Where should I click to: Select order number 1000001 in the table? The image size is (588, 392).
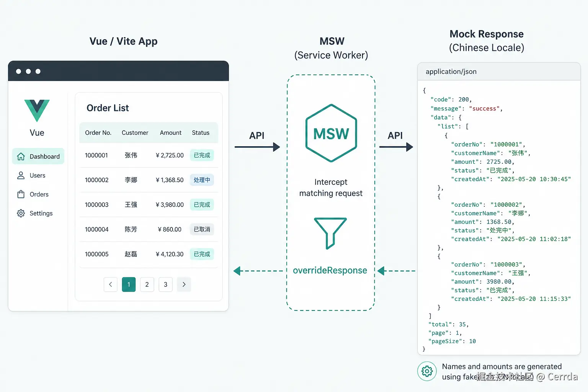coord(96,155)
